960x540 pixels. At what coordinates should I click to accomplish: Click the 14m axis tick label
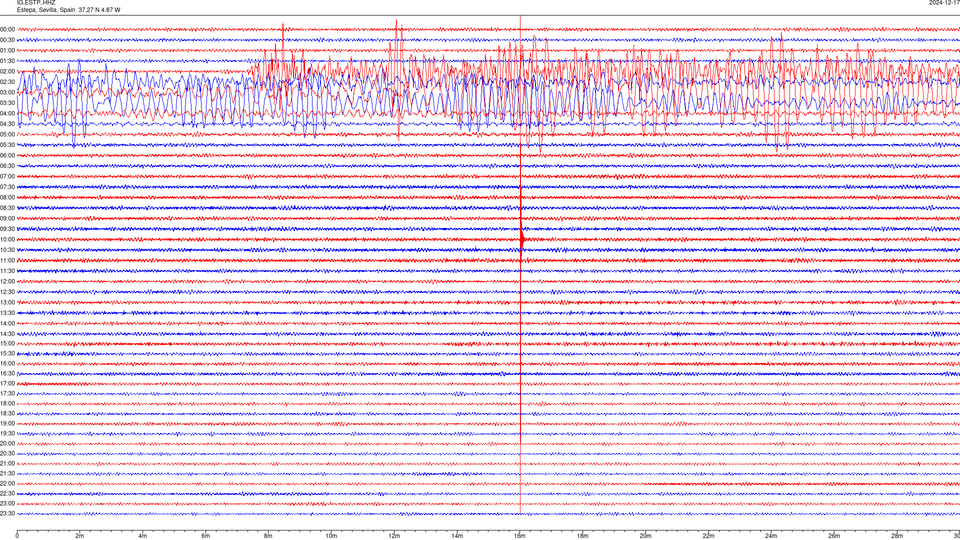click(x=457, y=536)
